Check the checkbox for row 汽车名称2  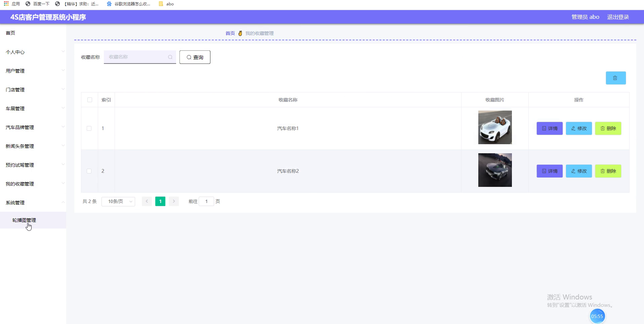[89, 171]
